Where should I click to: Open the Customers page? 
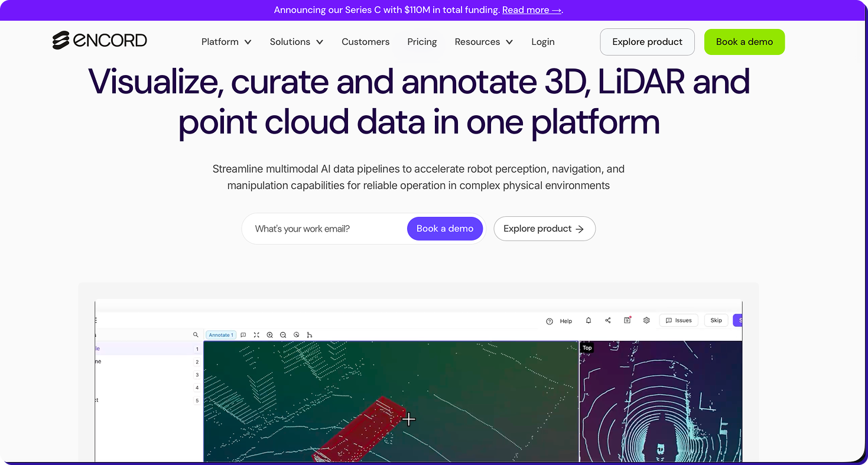[x=366, y=42]
